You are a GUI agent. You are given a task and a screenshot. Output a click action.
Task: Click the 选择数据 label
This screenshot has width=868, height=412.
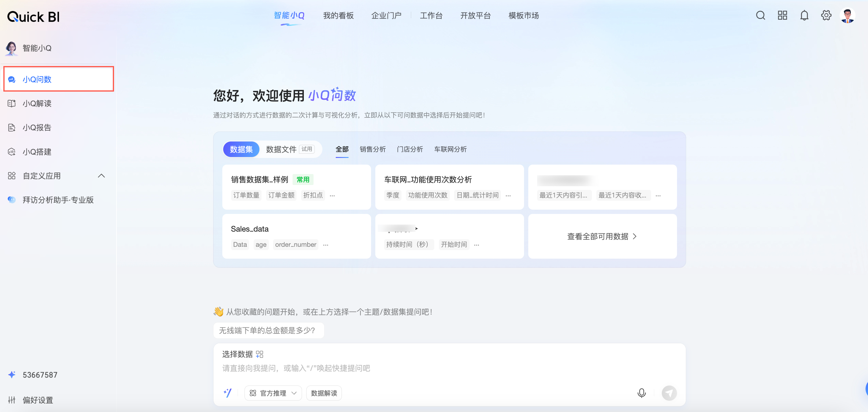(237, 354)
